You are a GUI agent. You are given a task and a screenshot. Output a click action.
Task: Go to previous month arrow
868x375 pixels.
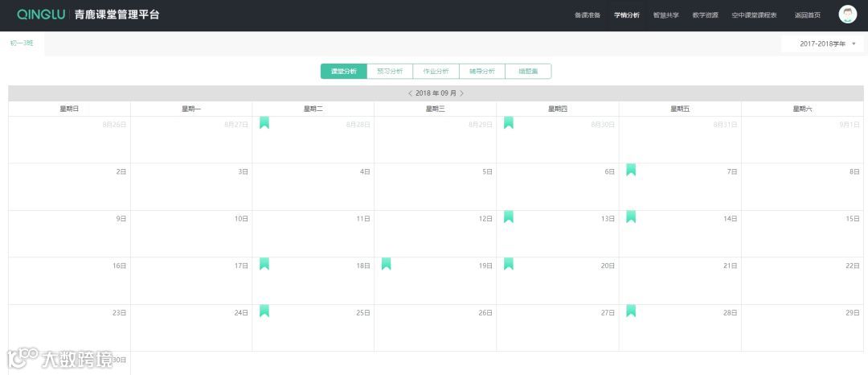pos(410,93)
